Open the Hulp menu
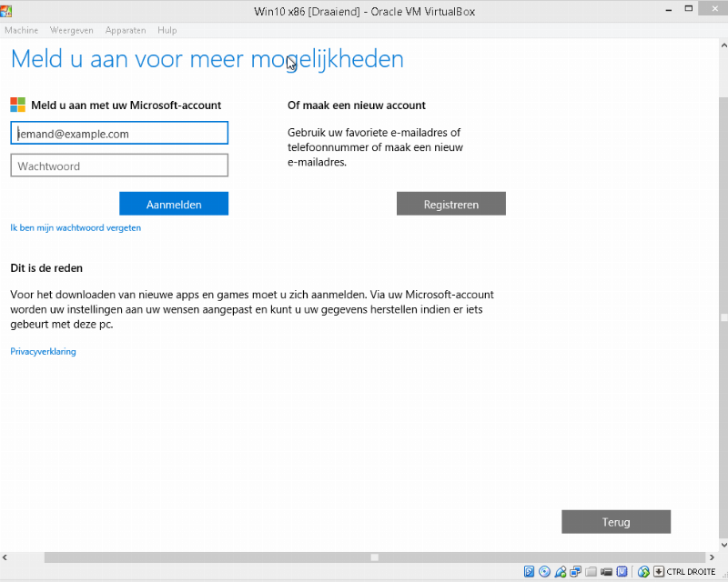Screen dimensions: 728x582 pyautogui.click(x=167, y=30)
